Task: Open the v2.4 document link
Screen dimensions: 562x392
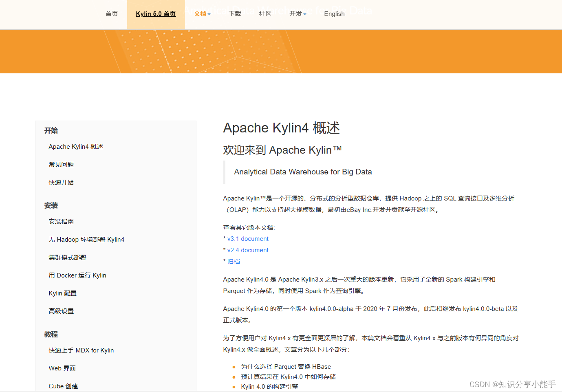Action: coord(248,250)
